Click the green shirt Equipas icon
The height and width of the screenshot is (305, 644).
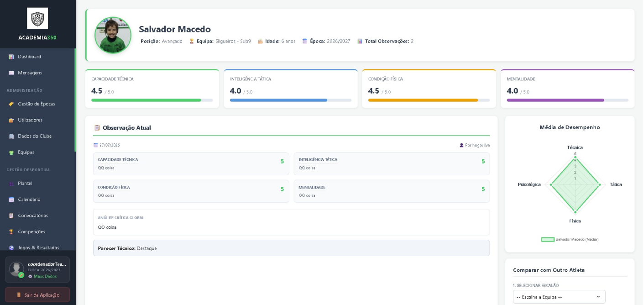11,152
